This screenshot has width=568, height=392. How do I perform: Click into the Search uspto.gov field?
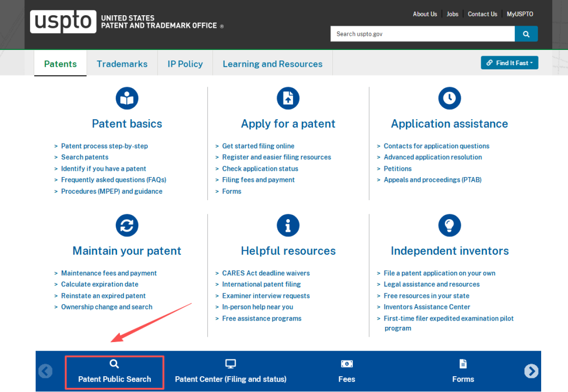click(x=422, y=34)
